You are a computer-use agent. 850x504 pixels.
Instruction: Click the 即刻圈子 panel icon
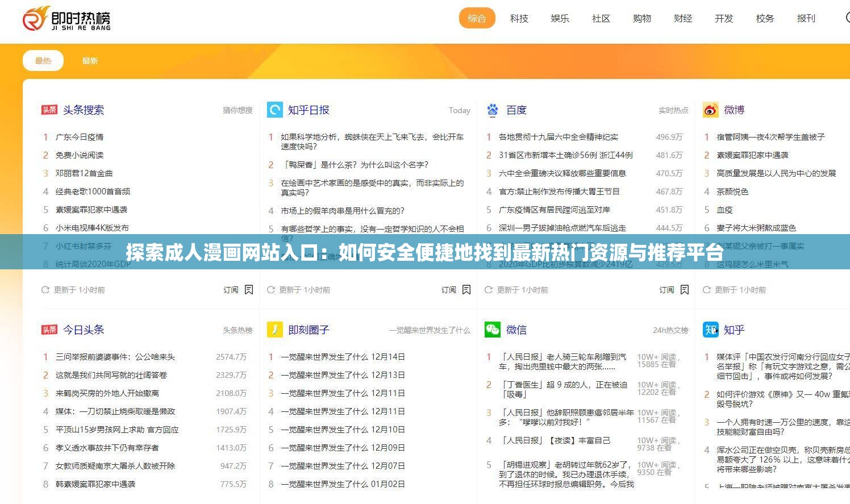pos(274,330)
